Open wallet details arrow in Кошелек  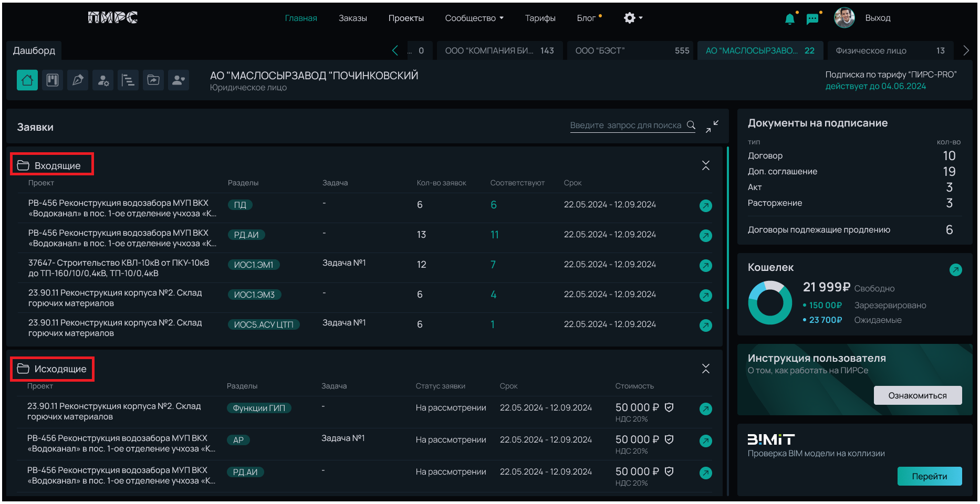(x=955, y=270)
